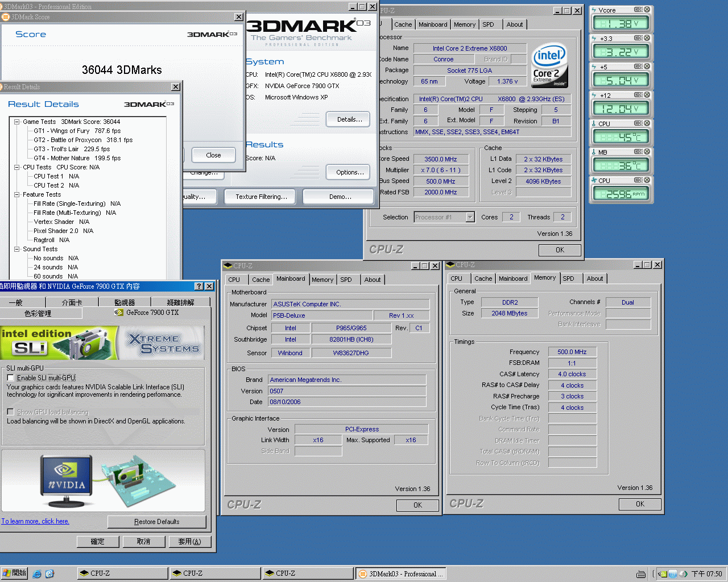728x582 pixels.
Task: Collapse the Feature Tests tree node
Action: [x=17, y=194]
